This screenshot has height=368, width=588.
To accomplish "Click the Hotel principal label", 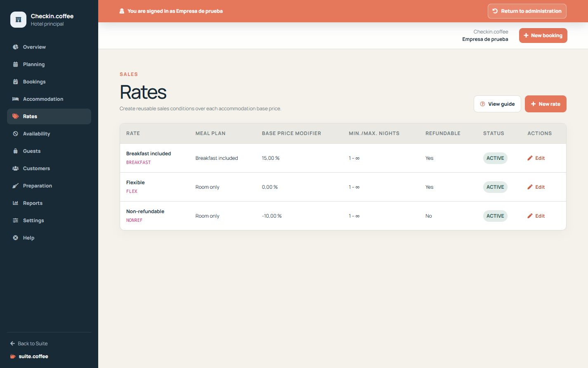I will tap(47, 24).
